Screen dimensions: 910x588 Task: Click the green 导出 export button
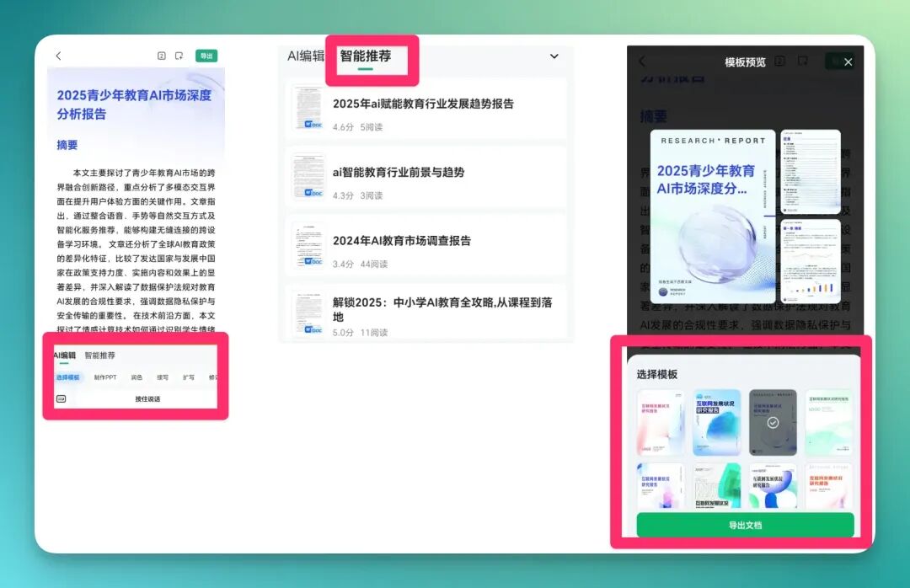[x=206, y=56]
